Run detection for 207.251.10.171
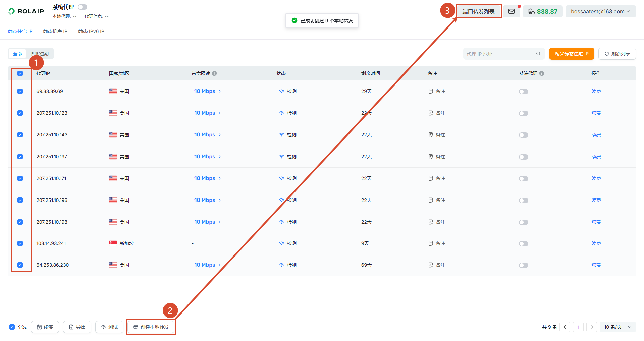 [288, 178]
